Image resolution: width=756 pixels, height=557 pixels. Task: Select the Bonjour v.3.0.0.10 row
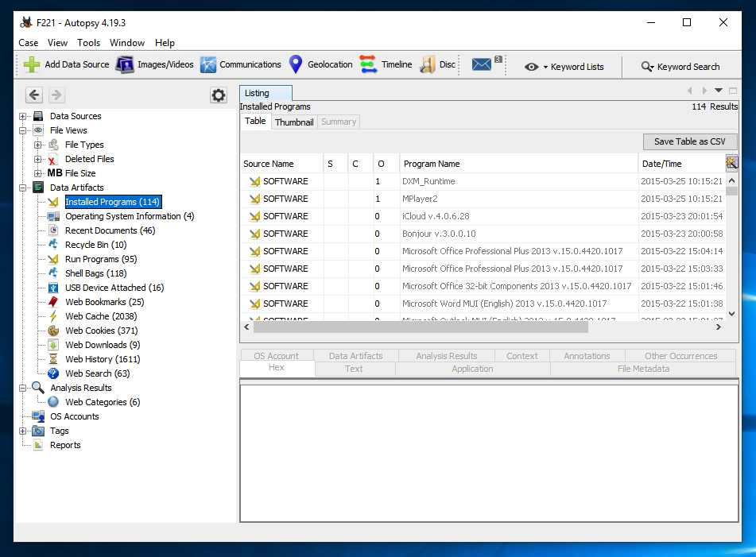point(483,234)
